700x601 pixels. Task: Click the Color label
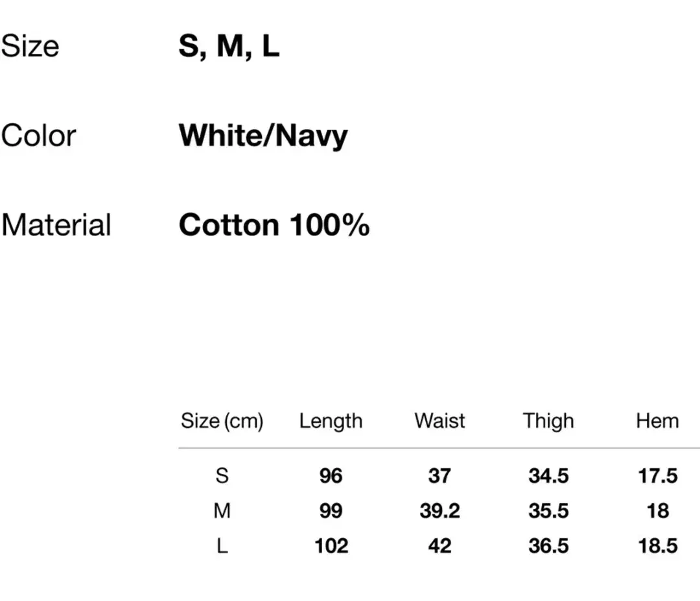point(38,136)
